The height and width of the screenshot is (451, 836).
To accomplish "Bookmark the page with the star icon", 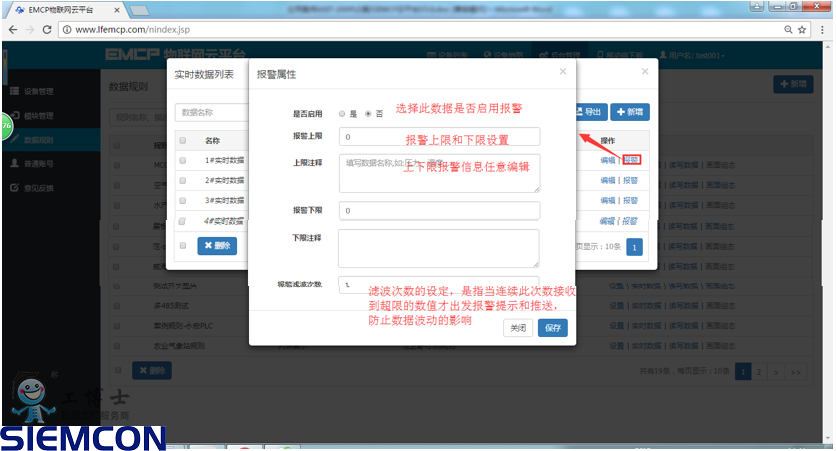I will coord(802,30).
